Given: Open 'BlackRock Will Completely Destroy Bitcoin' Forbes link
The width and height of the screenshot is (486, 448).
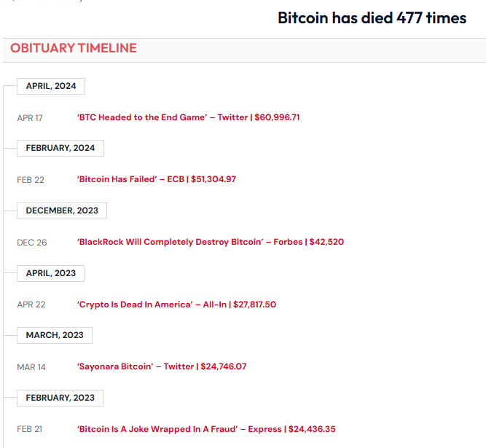Looking at the screenshot, I should click(x=211, y=242).
